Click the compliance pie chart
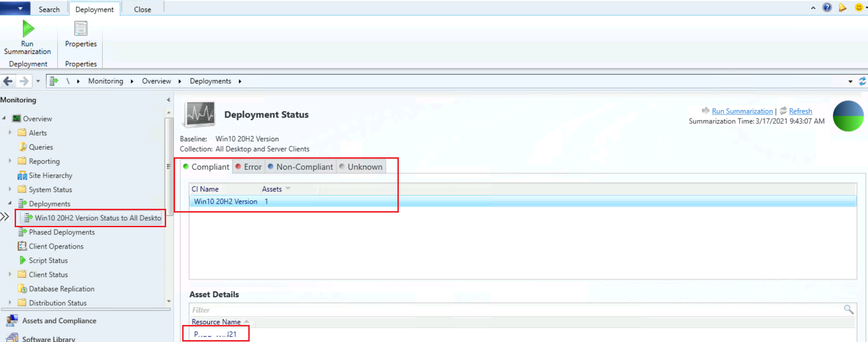868x342 pixels. pyautogui.click(x=848, y=116)
